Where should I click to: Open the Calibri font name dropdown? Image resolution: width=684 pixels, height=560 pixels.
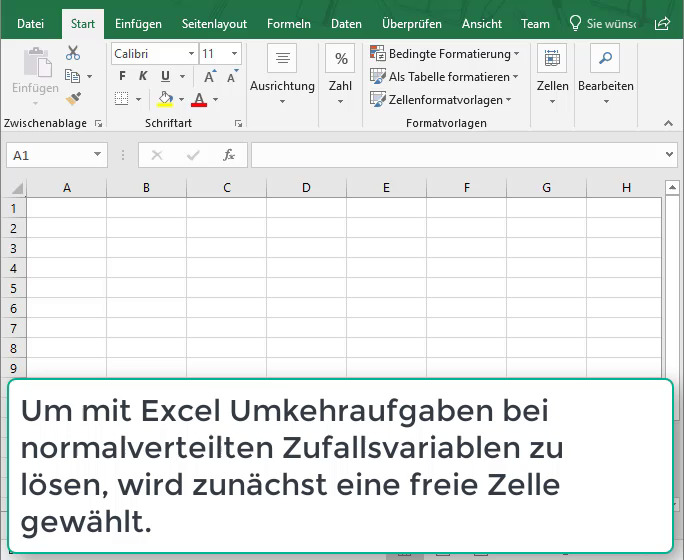192,54
